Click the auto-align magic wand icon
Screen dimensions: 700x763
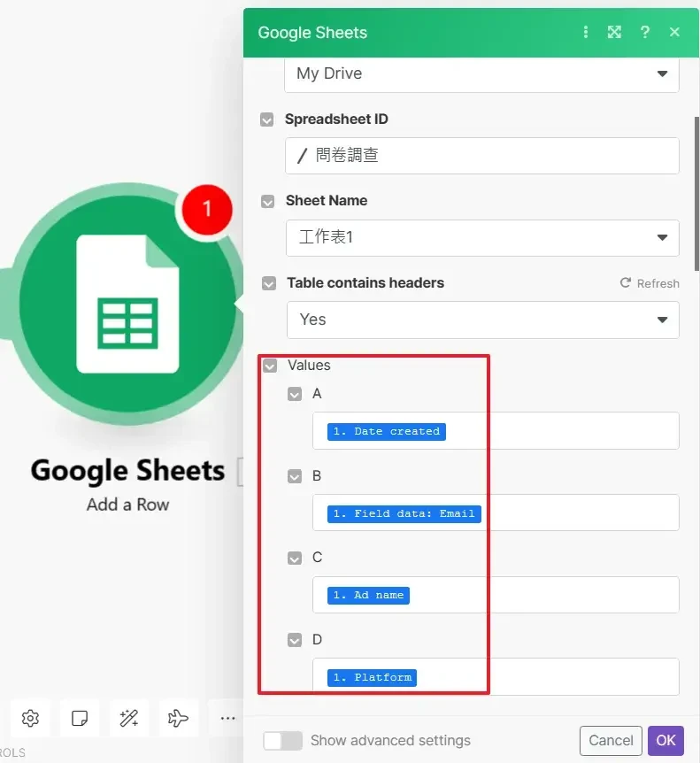(129, 718)
